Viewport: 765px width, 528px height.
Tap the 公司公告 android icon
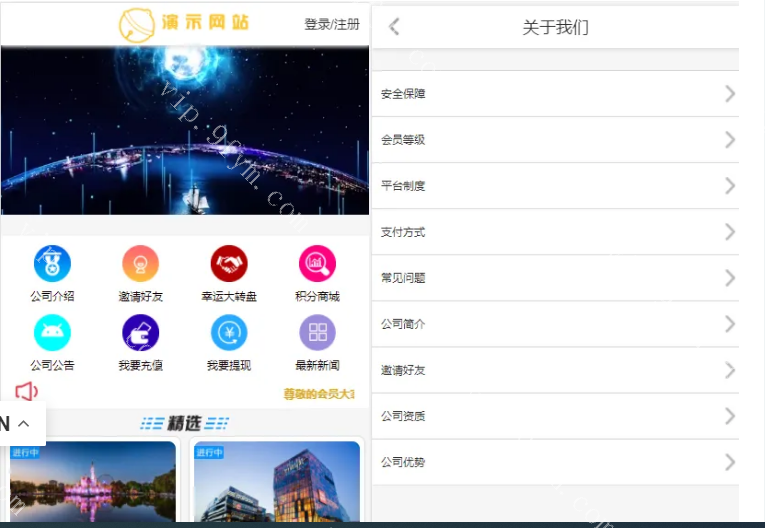52,333
